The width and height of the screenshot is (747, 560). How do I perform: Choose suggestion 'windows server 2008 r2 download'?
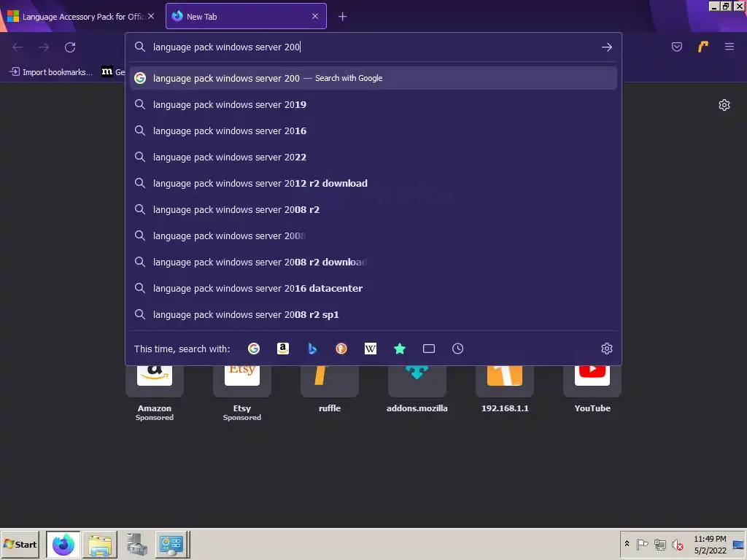click(373, 262)
